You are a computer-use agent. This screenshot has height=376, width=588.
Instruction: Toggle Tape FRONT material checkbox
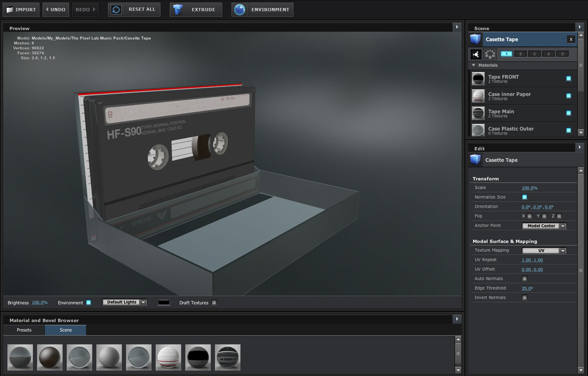(x=568, y=79)
